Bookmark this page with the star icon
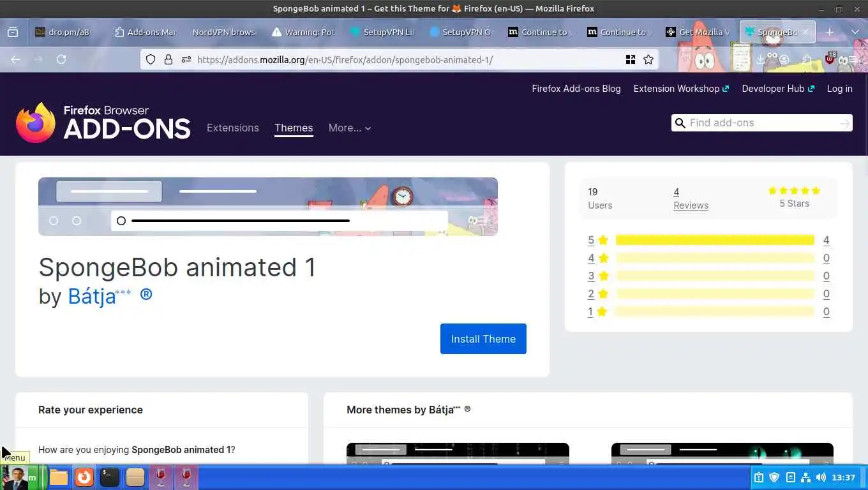 [648, 59]
